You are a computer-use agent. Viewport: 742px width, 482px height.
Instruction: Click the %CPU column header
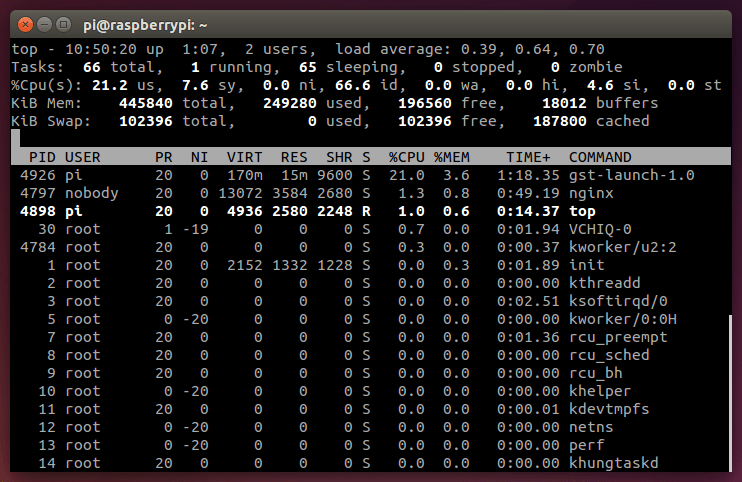(404, 157)
